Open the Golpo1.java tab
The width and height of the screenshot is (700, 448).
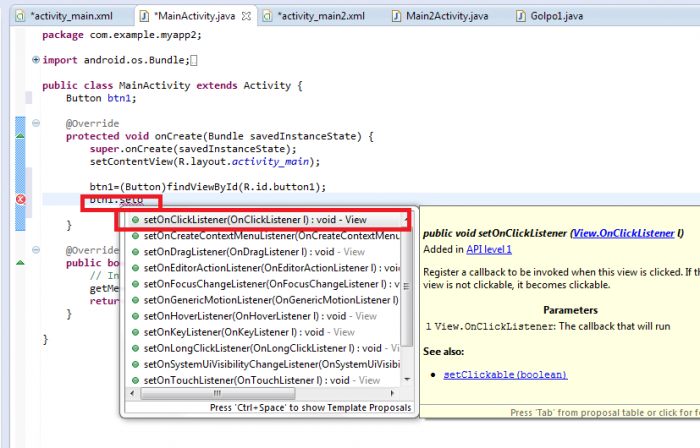tap(550, 16)
